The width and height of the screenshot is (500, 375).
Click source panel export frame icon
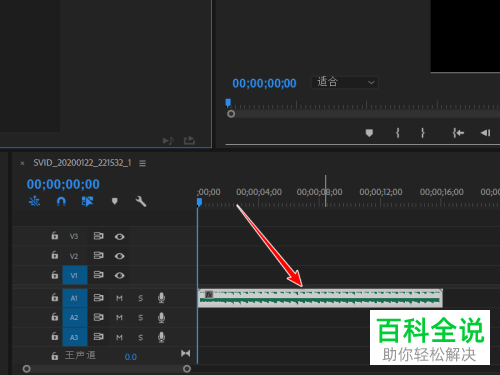[x=189, y=140]
